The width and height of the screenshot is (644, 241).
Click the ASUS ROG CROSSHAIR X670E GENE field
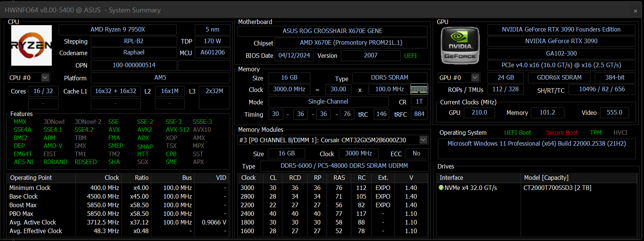[x=333, y=31]
